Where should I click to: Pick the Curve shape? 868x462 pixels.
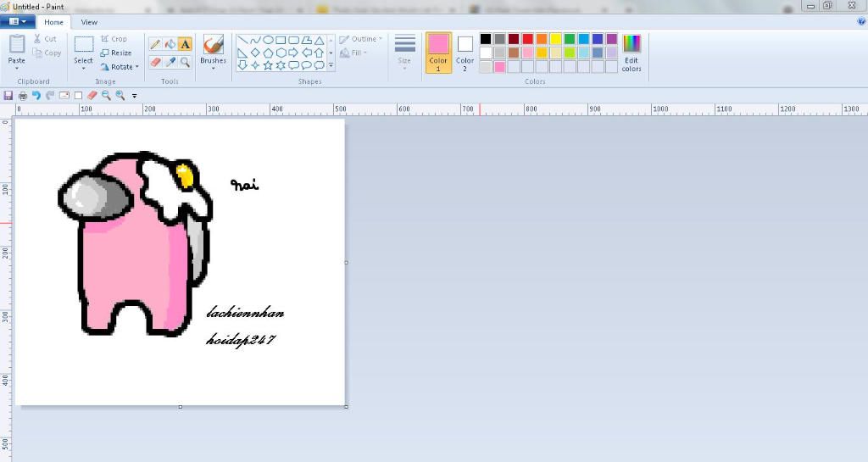[x=255, y=41]
